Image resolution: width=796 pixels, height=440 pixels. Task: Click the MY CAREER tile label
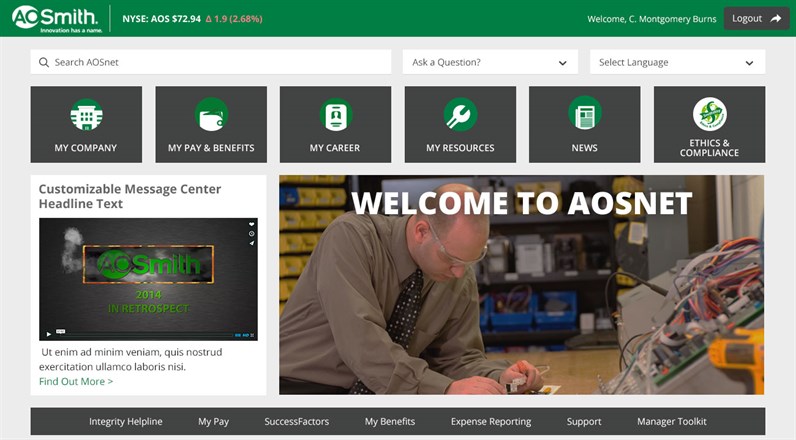(x=335, y=148)
